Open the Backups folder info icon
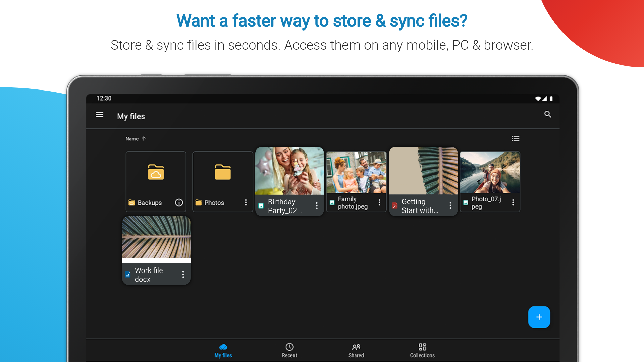This screenshot has height=362, width=644. click(179, 202)
